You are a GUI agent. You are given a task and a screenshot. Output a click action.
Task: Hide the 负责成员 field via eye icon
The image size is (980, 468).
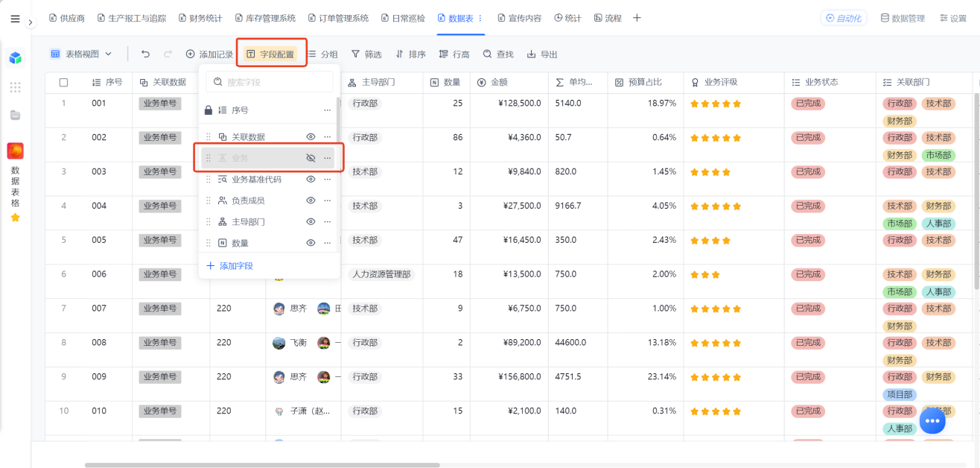311,200
